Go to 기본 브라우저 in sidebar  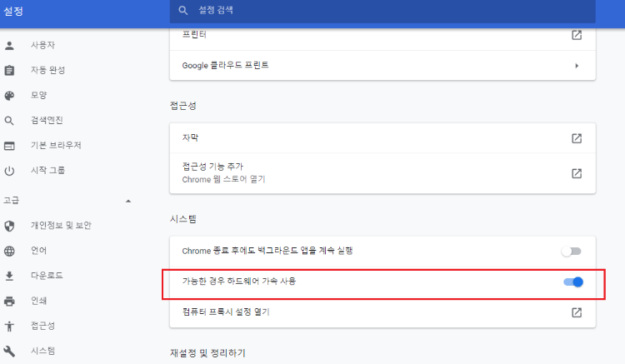tap(55, 145)
